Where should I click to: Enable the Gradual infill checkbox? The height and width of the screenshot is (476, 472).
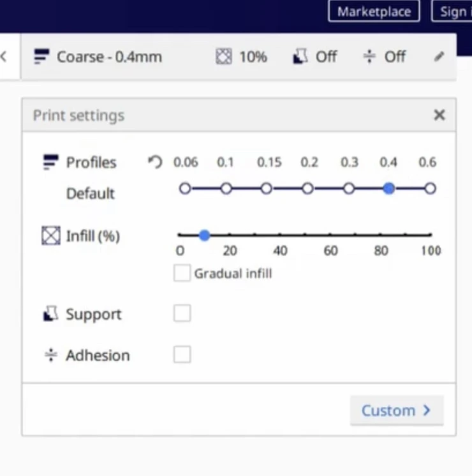point(182,274)
